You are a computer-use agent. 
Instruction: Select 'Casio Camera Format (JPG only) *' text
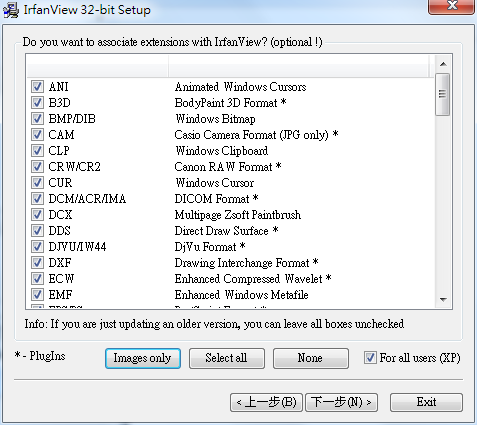(x=256, y=135)
